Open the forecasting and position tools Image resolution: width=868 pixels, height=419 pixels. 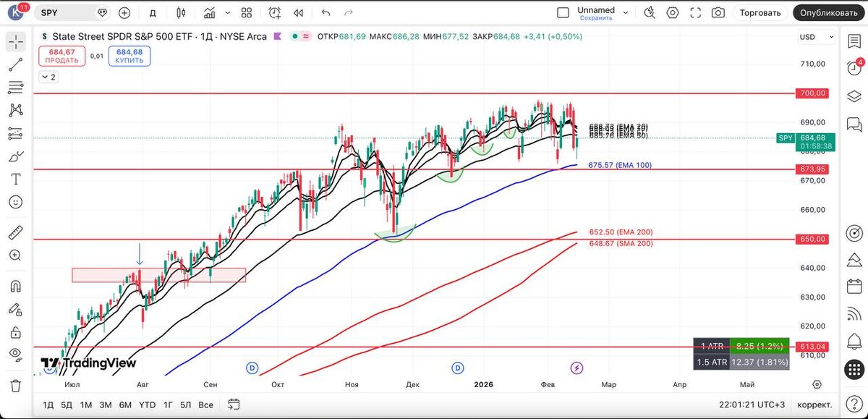click(15, 134)
